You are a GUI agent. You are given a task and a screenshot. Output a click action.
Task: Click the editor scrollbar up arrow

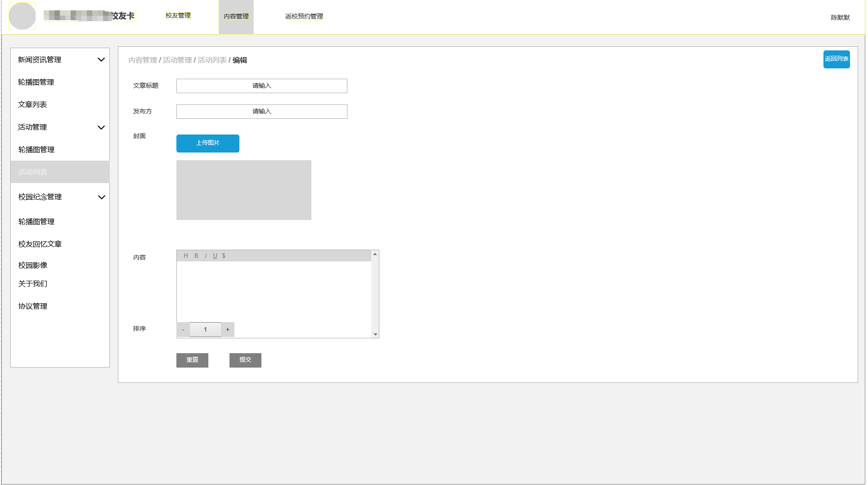375,254
